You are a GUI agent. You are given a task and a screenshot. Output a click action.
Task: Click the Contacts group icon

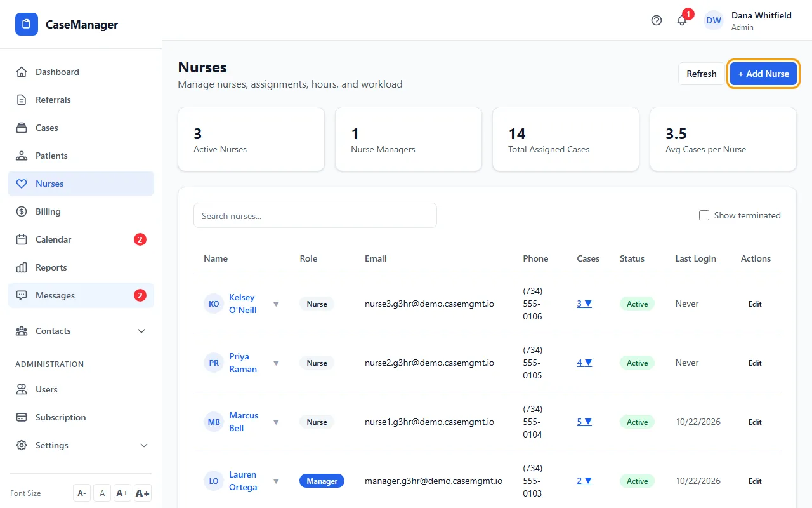tap(22, 331)
